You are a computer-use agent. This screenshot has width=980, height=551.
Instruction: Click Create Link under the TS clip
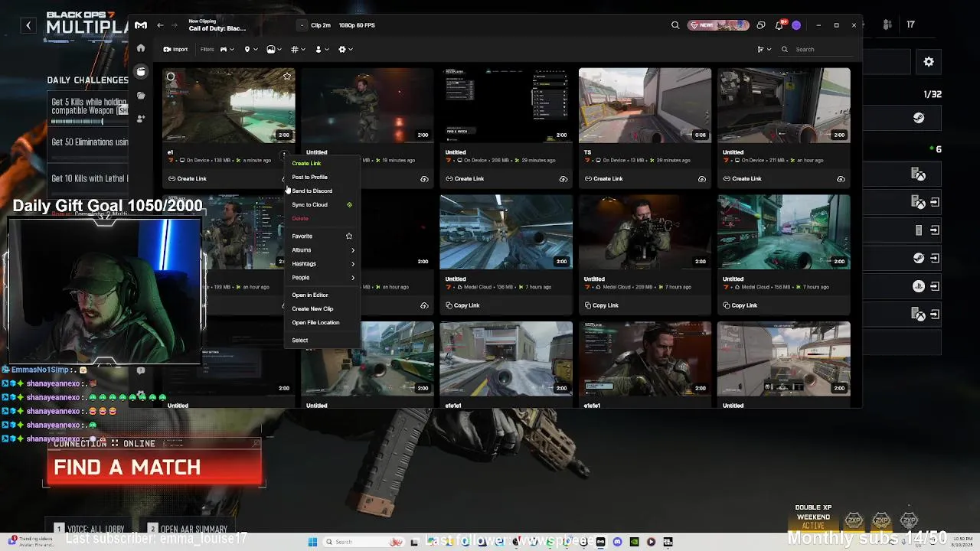point(603,178)
